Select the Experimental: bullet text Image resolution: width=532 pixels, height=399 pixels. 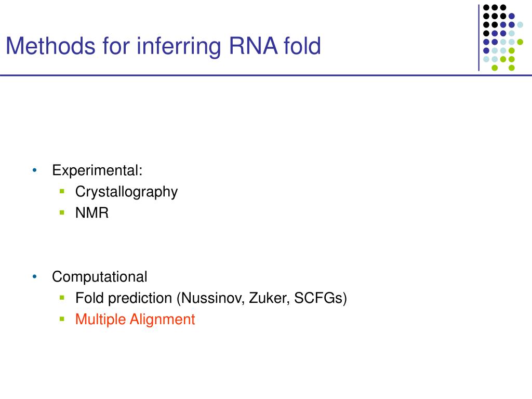(97, 170)
